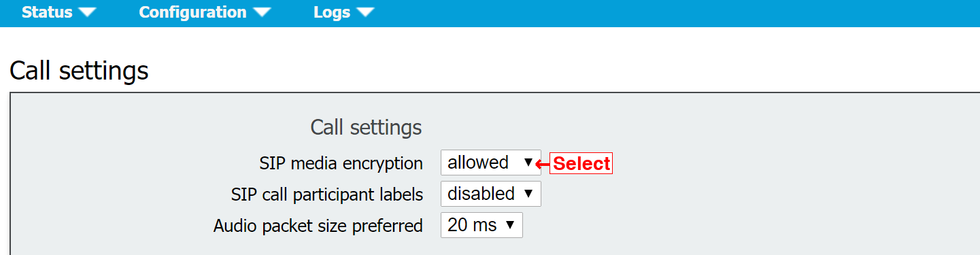Open the Configuration menu
Viewport: 980px width, 255px height.
pos(205,12)
